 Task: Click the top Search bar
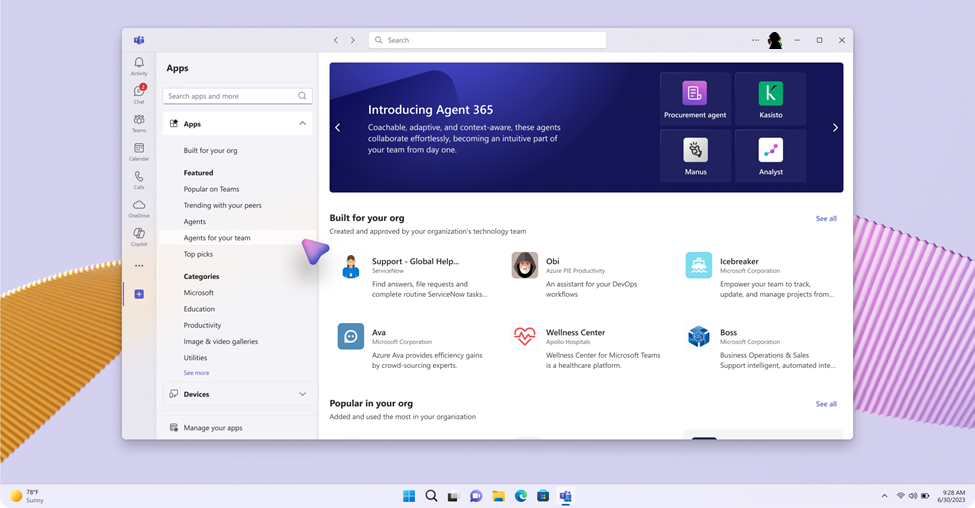(487, 40)
